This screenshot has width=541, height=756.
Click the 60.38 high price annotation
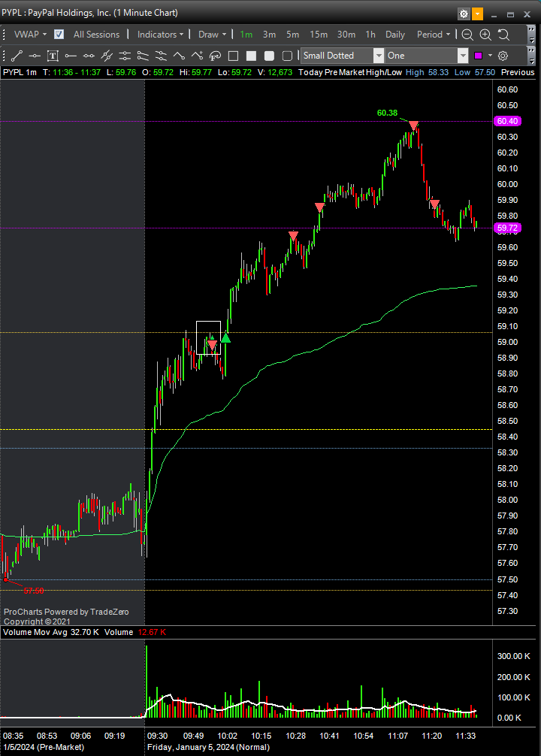387,113
